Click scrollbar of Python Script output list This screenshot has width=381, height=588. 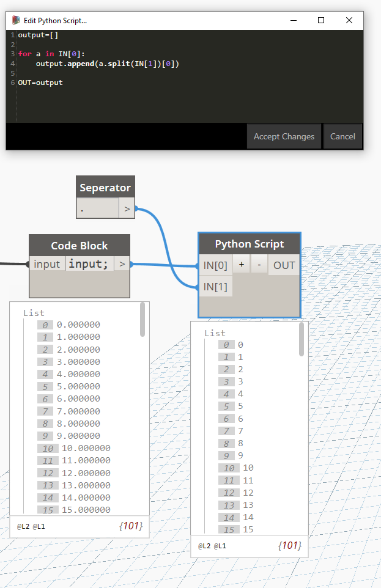click(x=301, y=340)
